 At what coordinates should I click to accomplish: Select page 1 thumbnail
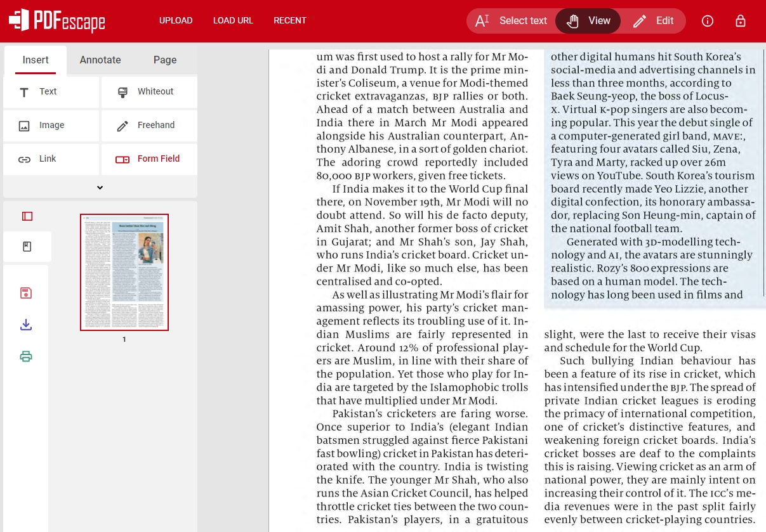124,271
